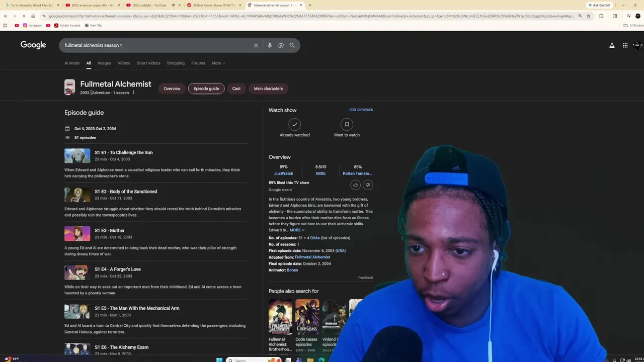
Task: Switch to Forums tab
Action: pyautogui.click(x=198, y=63)
